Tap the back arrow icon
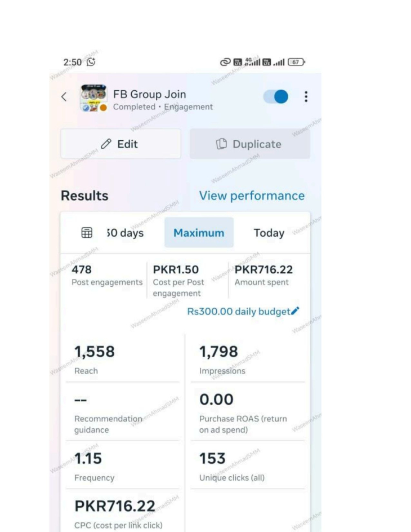 tap(64, 97)
